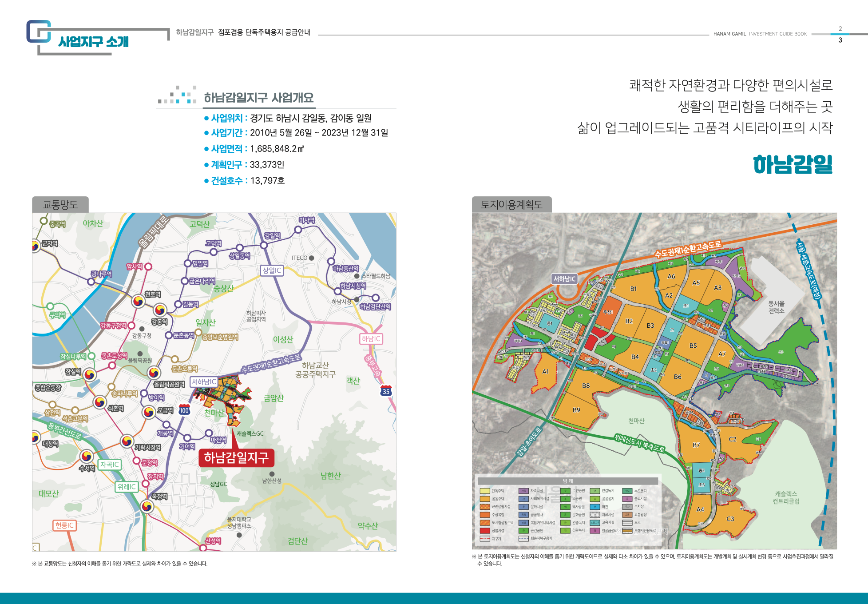This screenshot has height=604, width=868.
Task: Pick the 자족시설 purple legend swatch
Action: click(x=523, y=491)
